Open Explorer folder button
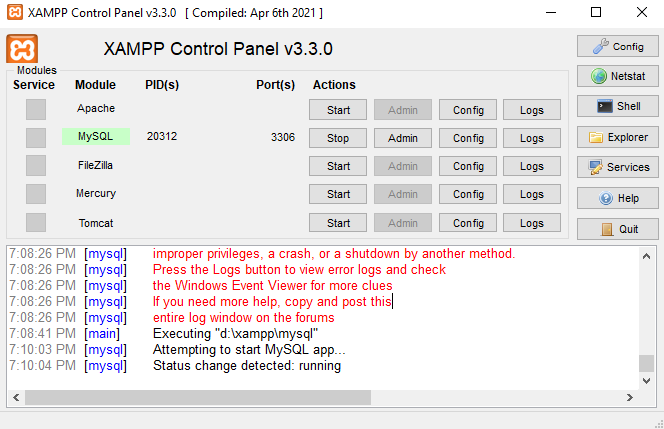The width and height of the screenshot is (664, 429). tap(617, 137)
